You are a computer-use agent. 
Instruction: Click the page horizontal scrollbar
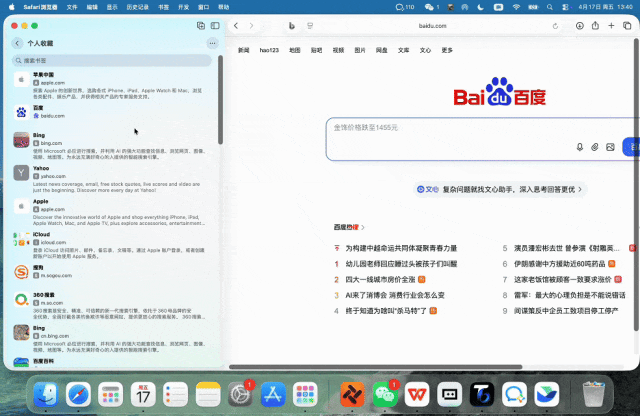pyautogui.click(x=376, y=367)
